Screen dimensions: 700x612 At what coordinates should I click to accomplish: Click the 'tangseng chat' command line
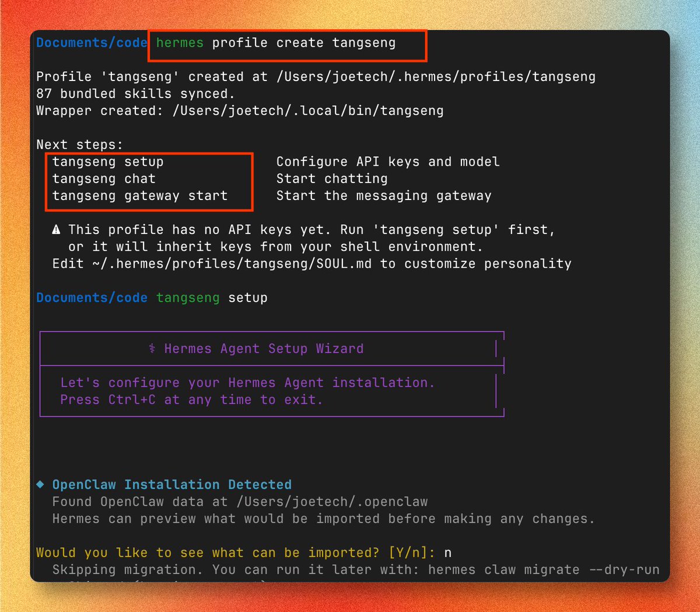coord(104,179)
